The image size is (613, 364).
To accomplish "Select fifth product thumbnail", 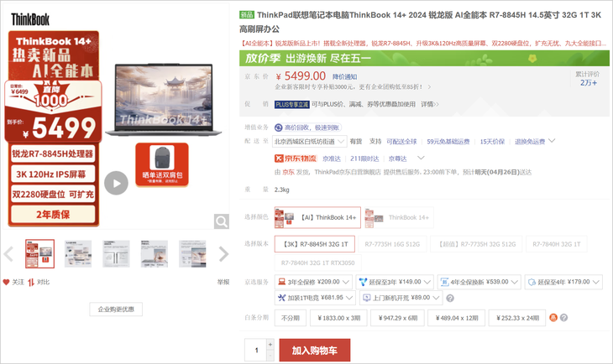I will pos(192,254).
